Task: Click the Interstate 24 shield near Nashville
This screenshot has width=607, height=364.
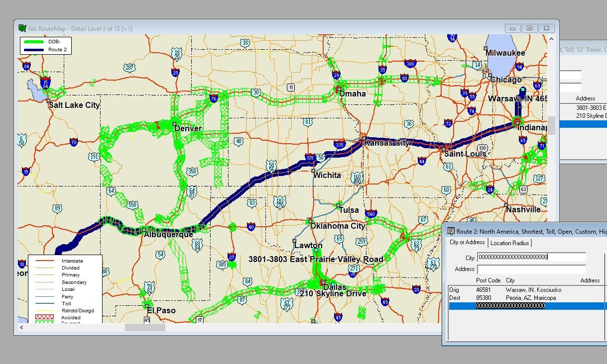Action: [x=490, y=189]
